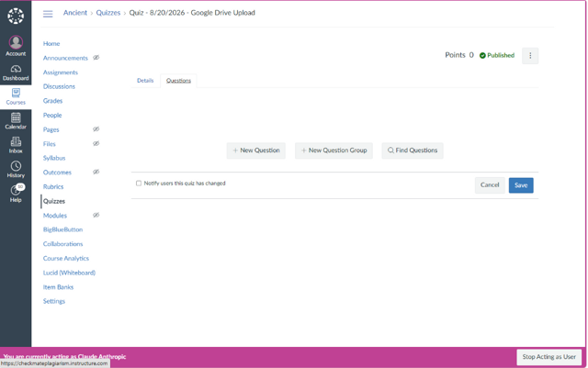Click the Points 0 text
The width and height of the screenshot is (588, 368).
[x=459, y=55]
